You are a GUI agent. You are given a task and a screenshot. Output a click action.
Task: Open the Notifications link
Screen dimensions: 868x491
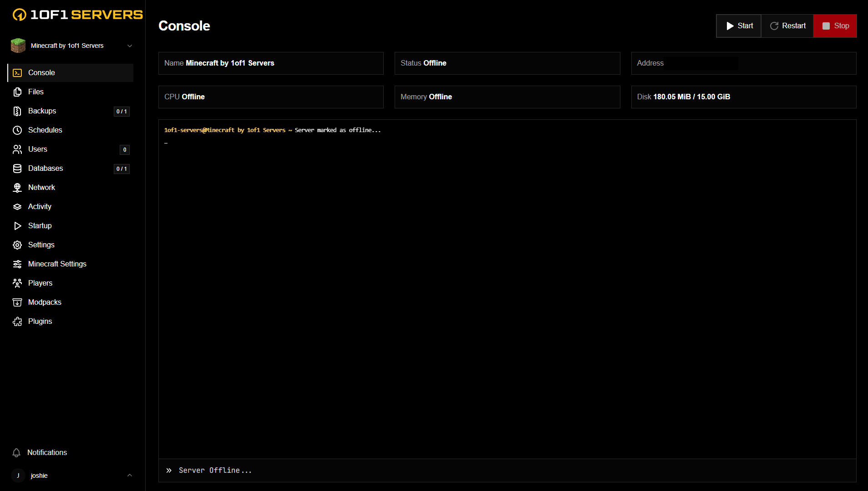47,453
